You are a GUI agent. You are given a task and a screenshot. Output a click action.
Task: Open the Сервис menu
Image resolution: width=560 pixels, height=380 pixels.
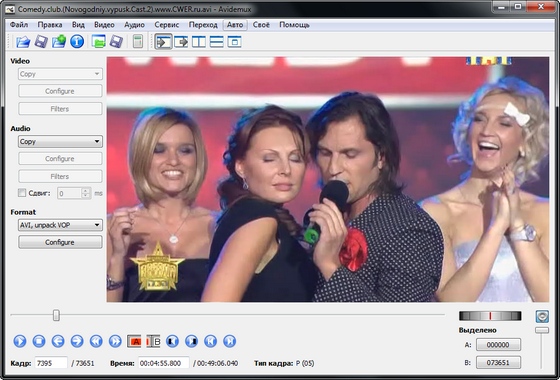coord(167,25)
